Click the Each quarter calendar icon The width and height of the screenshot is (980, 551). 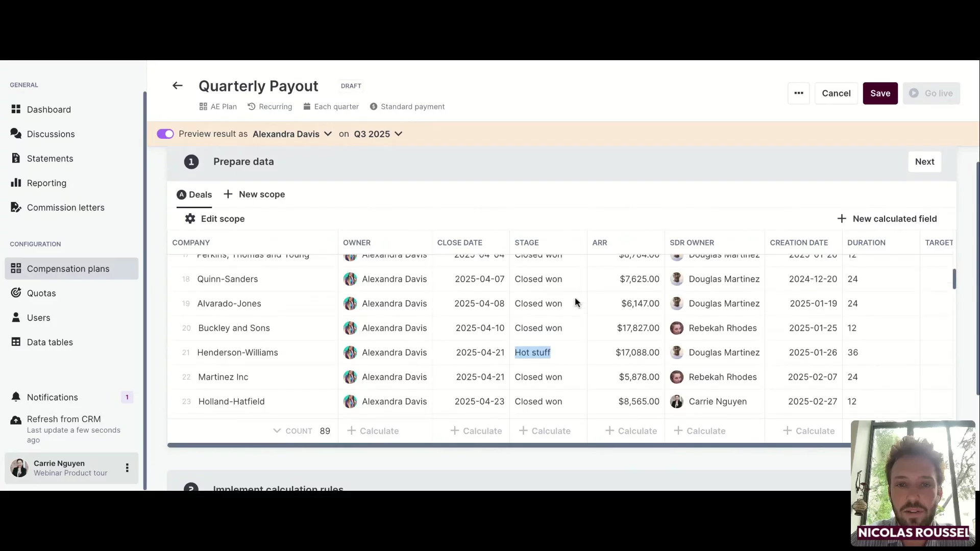click(x=307, y=107)
